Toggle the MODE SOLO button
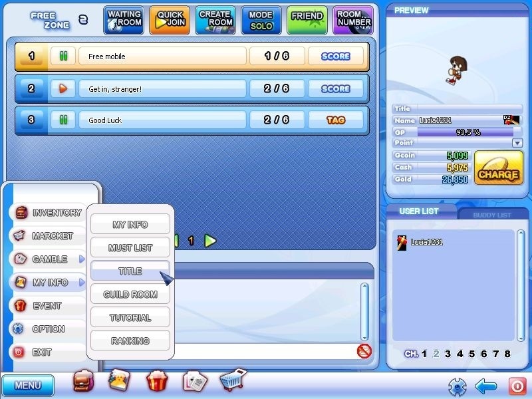 tap(261, 20)
